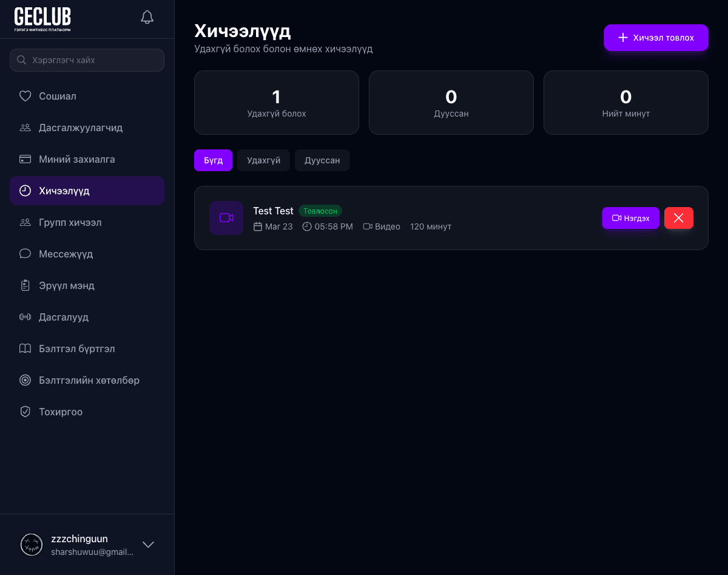
Task: Cancel Test Test with the red X button
Action: click(678, 218)
